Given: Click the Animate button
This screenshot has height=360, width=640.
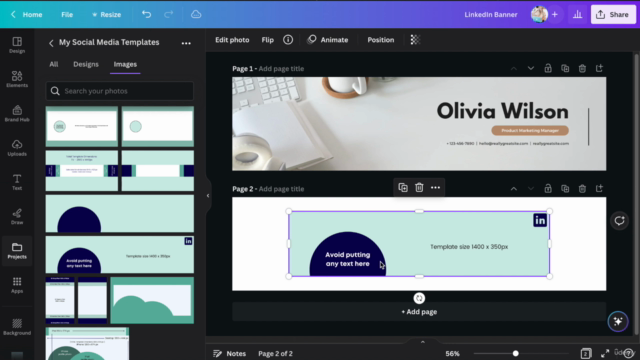Looking at the screenshot, I should click(x=328, y=40).
